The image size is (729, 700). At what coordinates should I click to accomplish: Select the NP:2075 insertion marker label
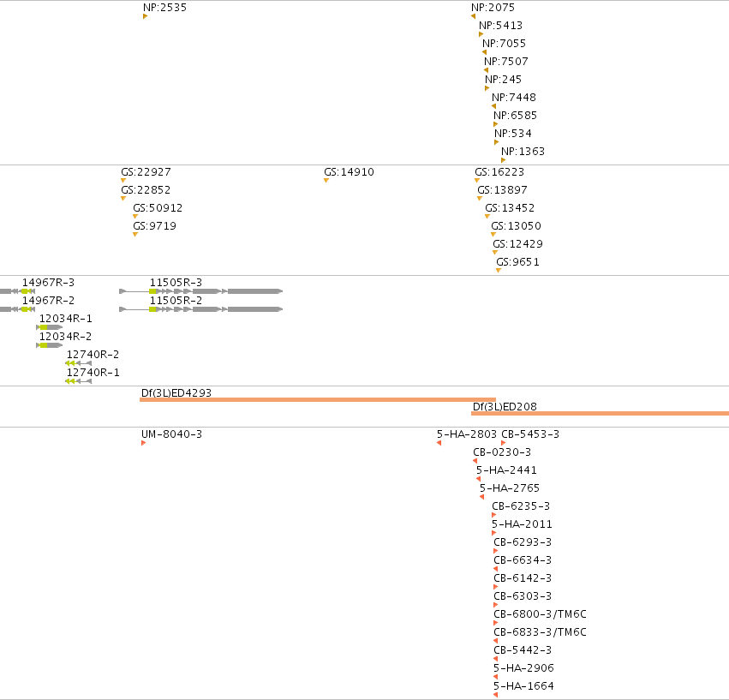pyautogui.click(x=493, y=8)
